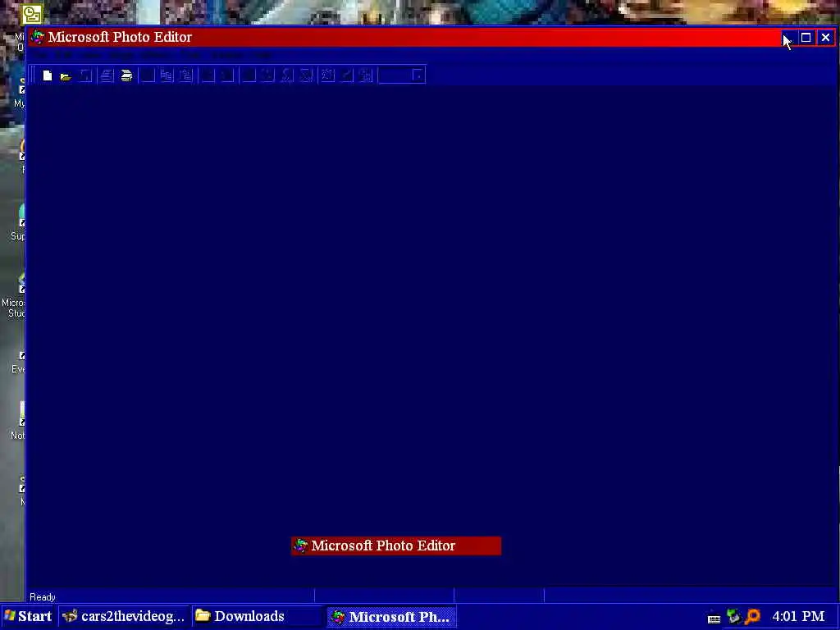Click the dimmed Rotate toolbar icon
The image size is (840, 630).
click(x=366, y=75)
